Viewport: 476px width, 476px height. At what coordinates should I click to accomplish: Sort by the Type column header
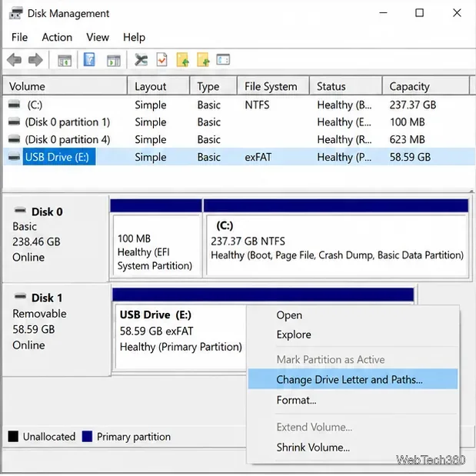click(214, 86)
